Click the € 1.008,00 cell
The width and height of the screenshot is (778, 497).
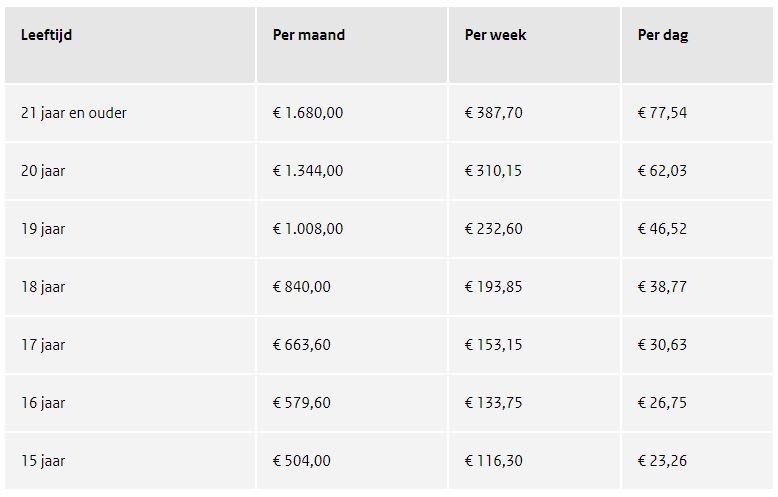[308, 229]
